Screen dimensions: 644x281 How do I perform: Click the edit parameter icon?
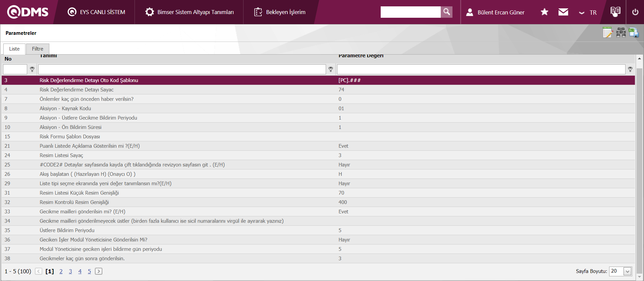point(607,32)
